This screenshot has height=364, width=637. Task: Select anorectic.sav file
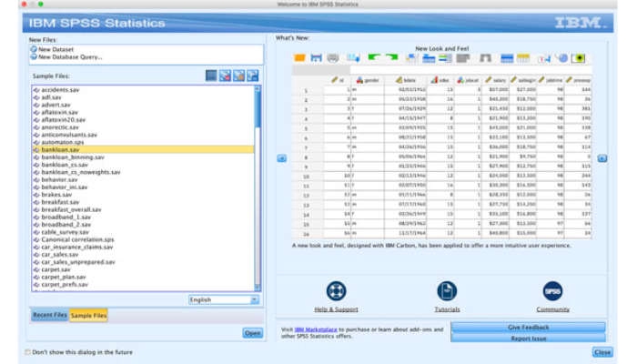[143, 127]
